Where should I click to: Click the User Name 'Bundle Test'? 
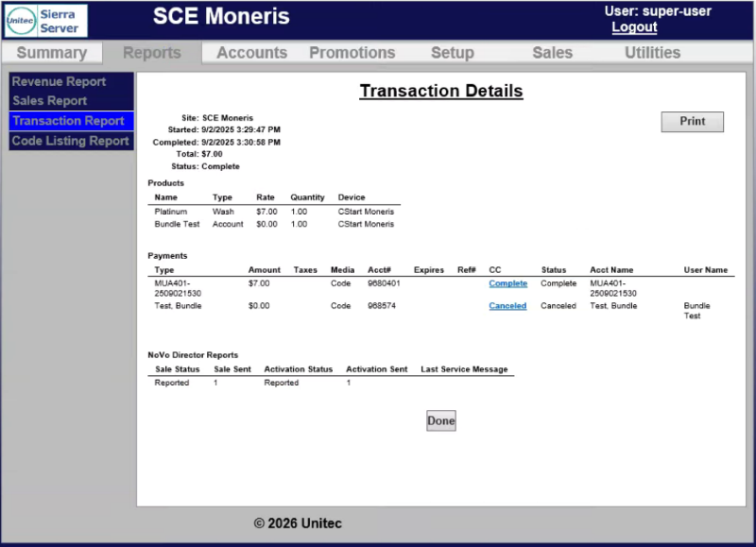(x=696, y=311)
